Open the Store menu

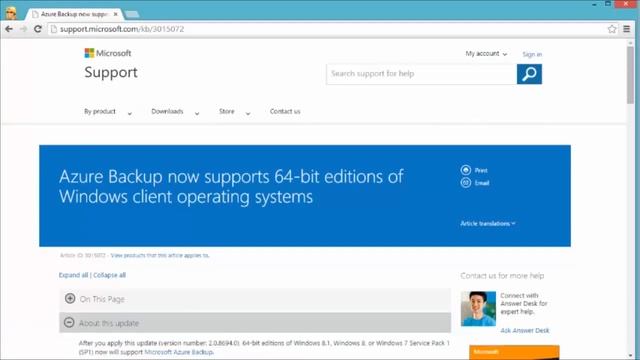[227, 111]
